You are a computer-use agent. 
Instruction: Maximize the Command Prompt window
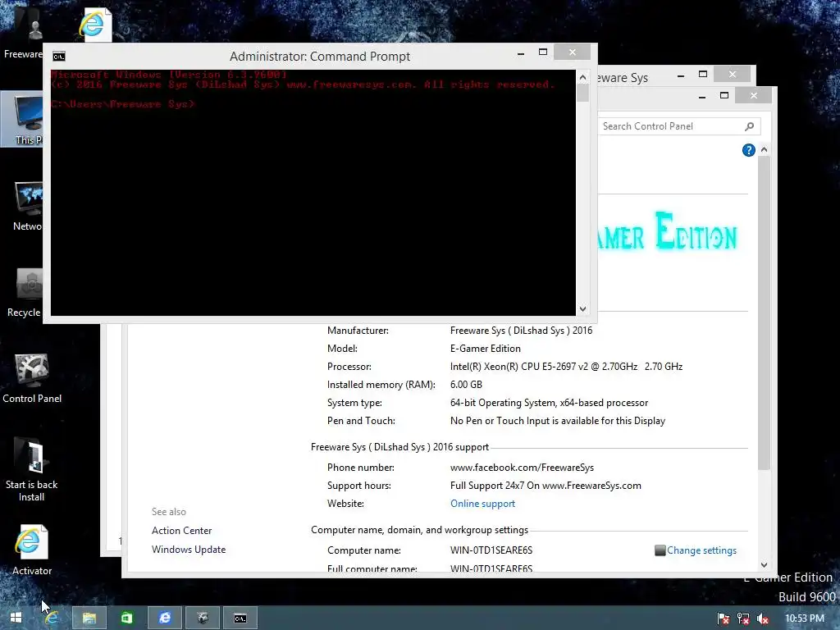543,52
